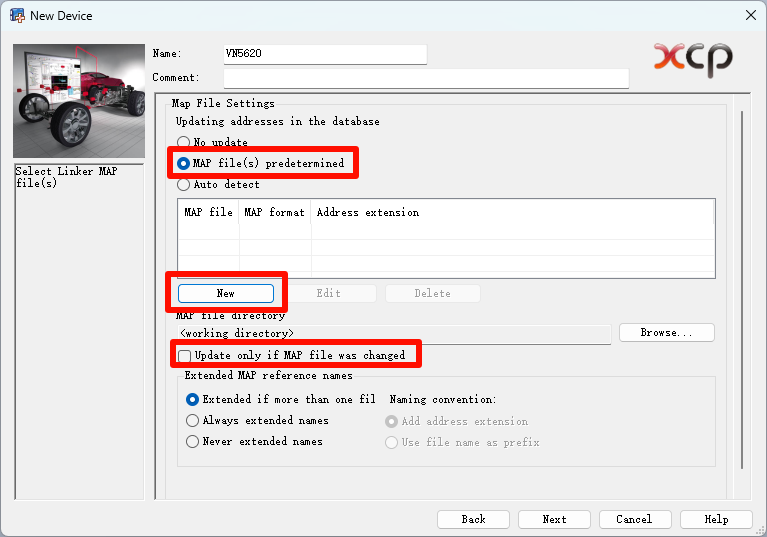Select the No update radio option
767x537 pixels.
tap(183, 143)
